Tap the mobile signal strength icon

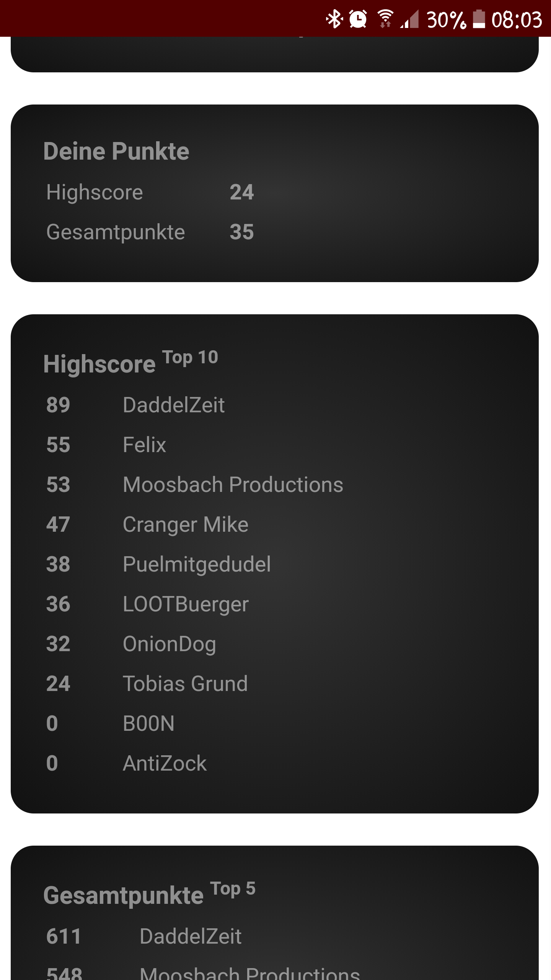[409, 19]
